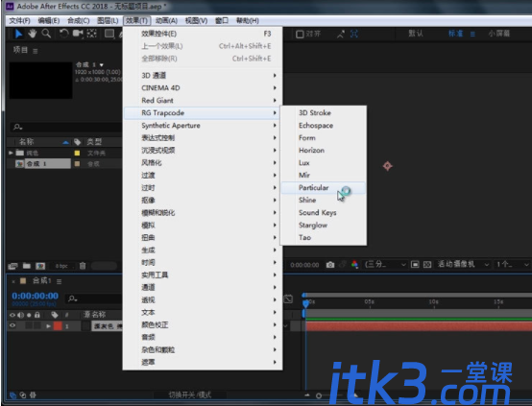This screenshot has width=532, height=406.
Task: Open the resolution dropdown (三分…)
Action: click(x=385, y=264)
